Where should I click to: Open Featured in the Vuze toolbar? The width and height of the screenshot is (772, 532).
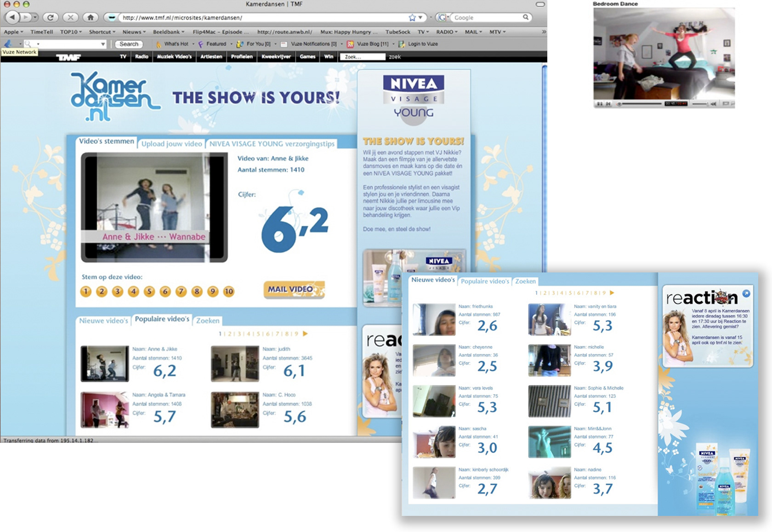click(x=212, y=44)
